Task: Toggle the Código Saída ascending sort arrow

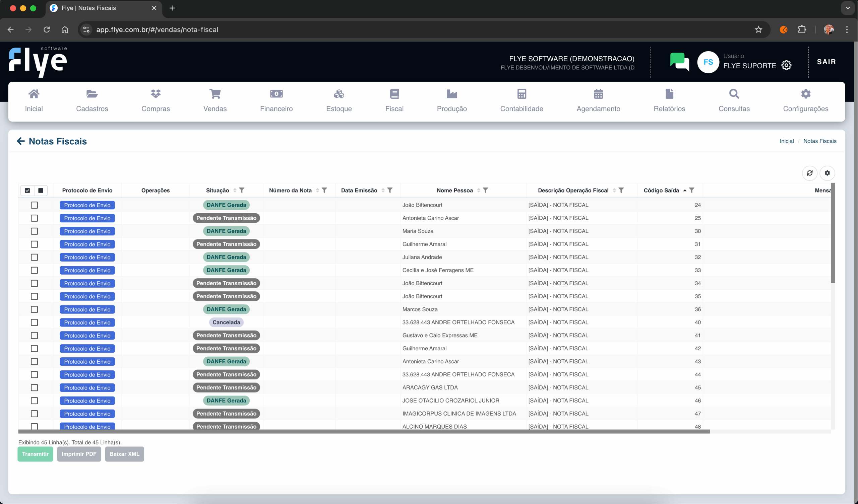Action: click(x=685, y=190)
